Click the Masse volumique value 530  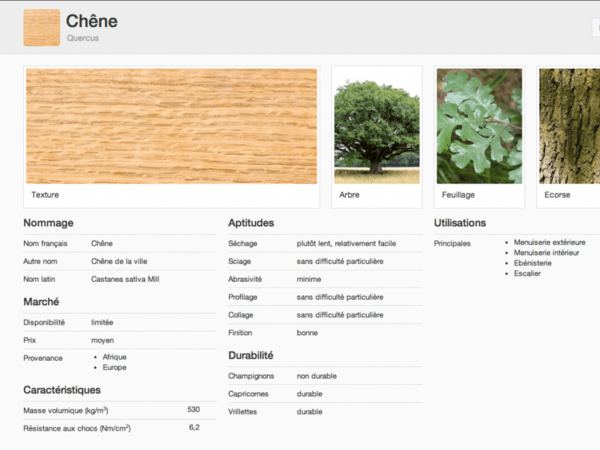193,410
